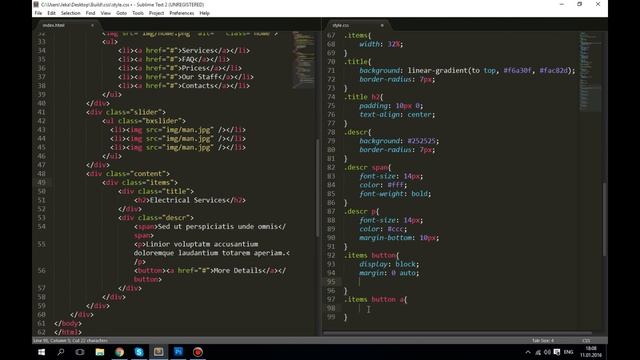Open File Explorer from the taskbar

[x=100, y=352]
